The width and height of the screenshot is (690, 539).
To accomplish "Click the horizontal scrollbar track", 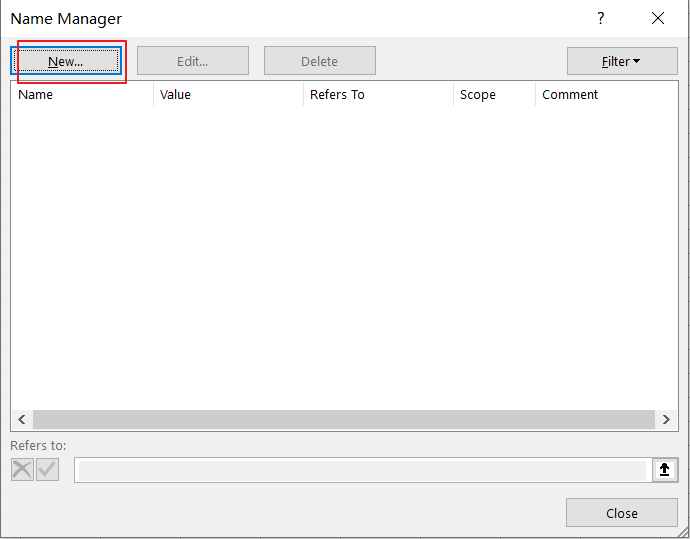I will (x=344, y=419).
